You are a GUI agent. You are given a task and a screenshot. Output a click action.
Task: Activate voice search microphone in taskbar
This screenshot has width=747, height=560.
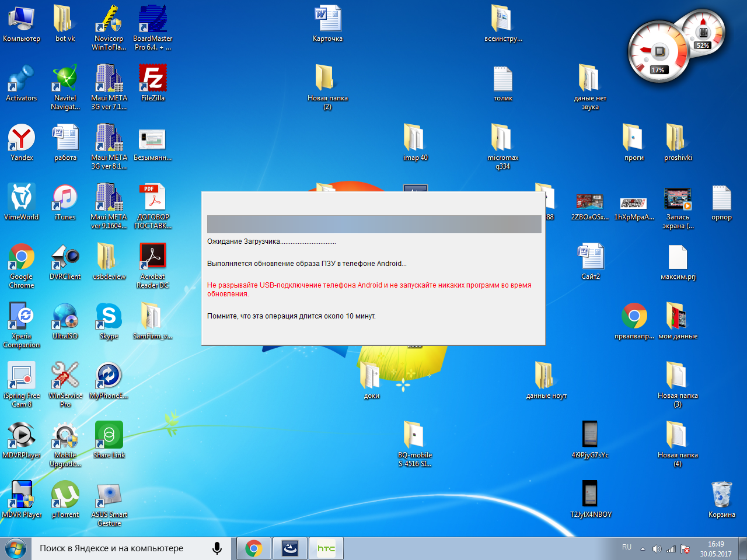(217, 548)
